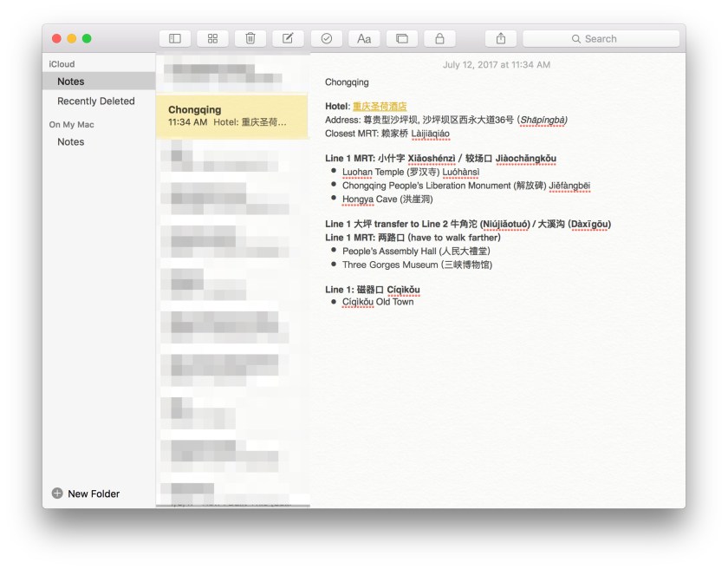The height and width of the screenshot is (569, 728).
Task: Select Notes under On My Mac
Action: (x=71, y=142)
